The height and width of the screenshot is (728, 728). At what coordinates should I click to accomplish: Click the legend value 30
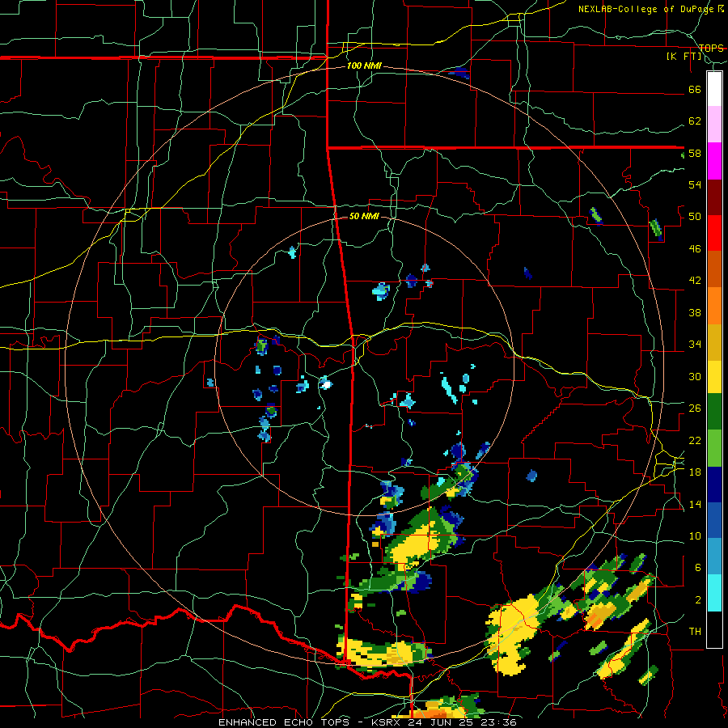695,376
